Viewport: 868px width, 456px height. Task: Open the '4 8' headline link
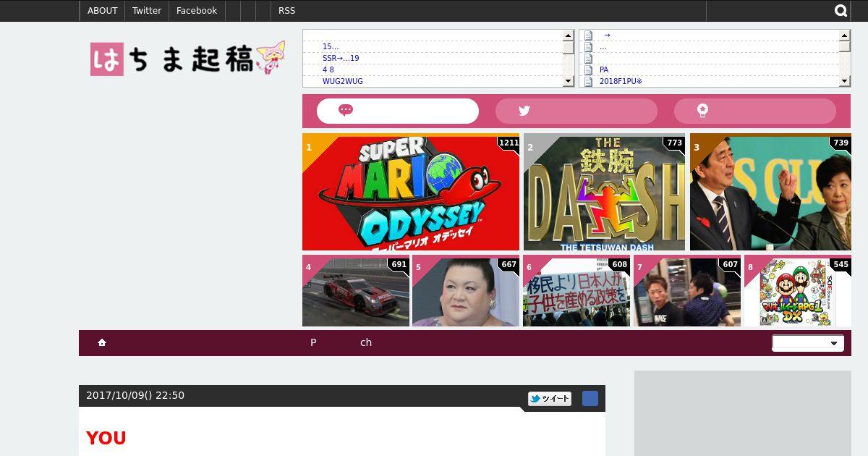[x=328, y=69]
